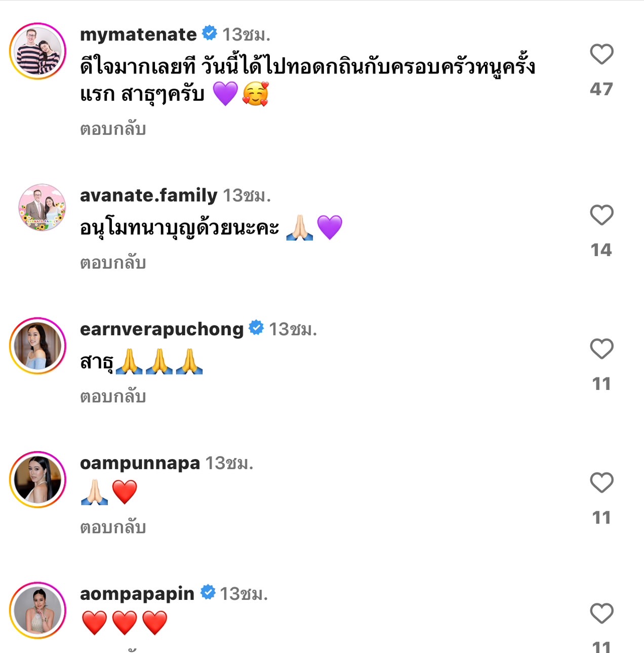View the 47 likes count on mymatenate's comment
The image size is (644, 653).
[x=601, y=89]
